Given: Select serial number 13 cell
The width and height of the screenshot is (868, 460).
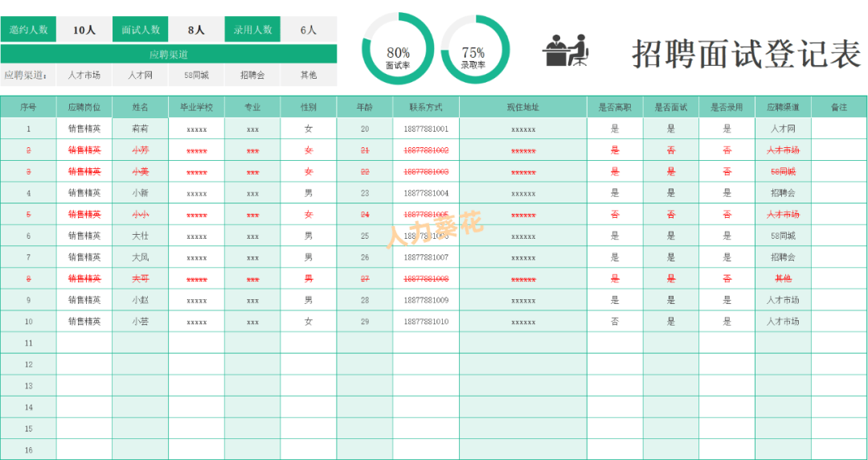Looking at the screenshot, I should click(x=28, y=386).
